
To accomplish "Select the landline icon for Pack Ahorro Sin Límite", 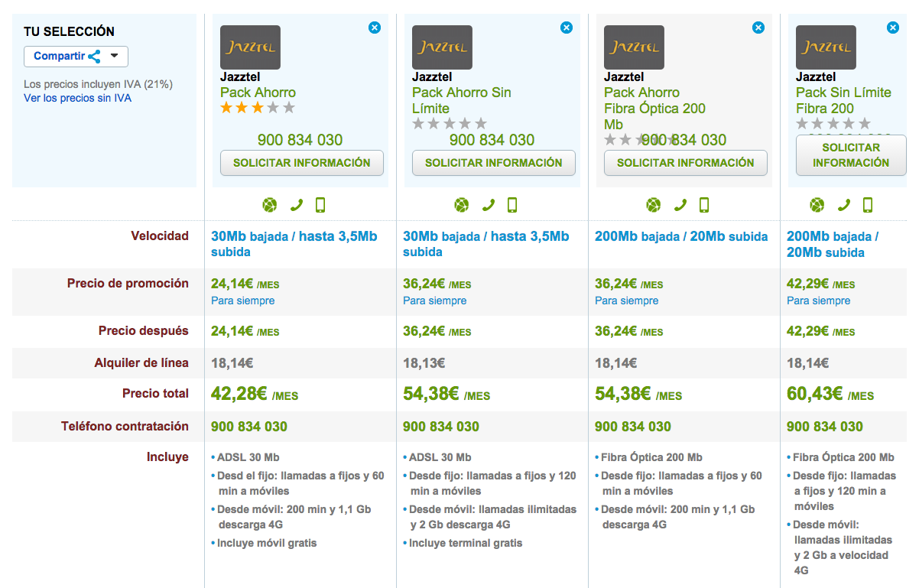I will pyautogui.click(x=489, y=205).
